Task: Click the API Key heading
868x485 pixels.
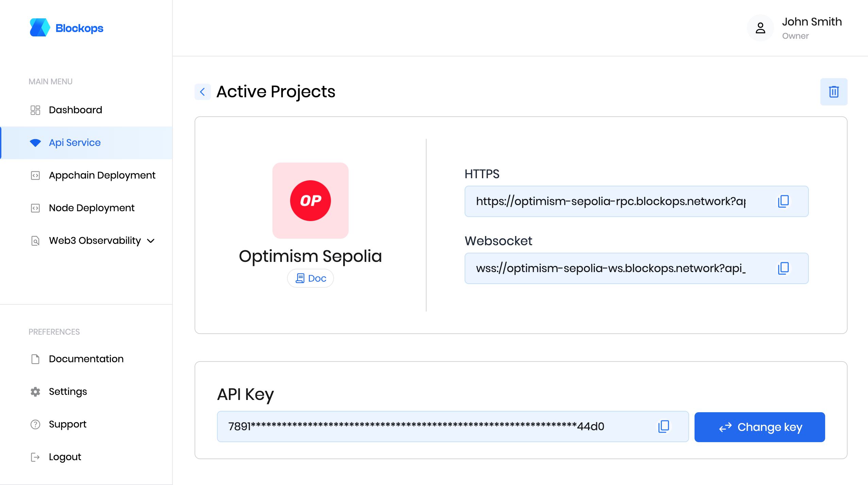Action: point(245,395)
